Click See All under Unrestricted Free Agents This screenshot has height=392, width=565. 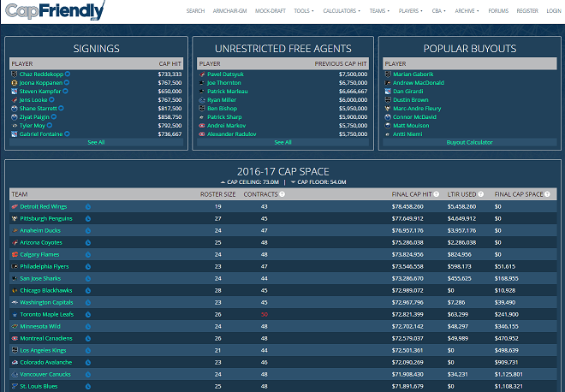282,142
